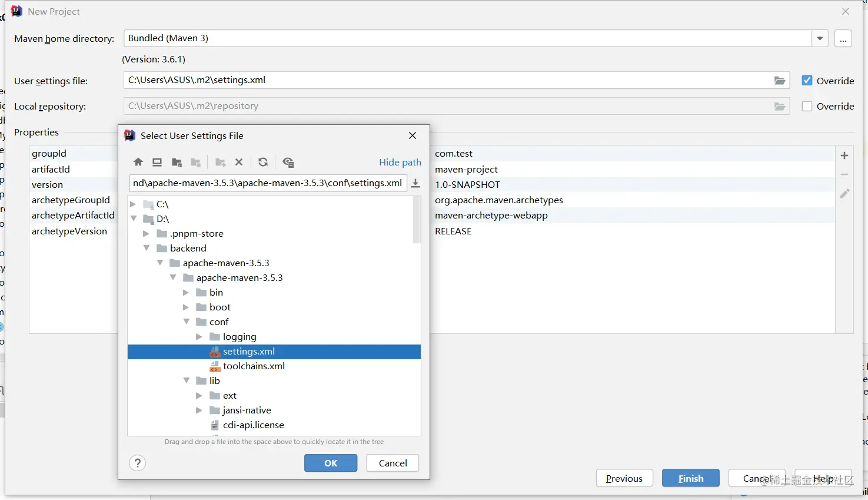Edit the selected property with pencil icon
868x500 pixels.
[844, 193]
